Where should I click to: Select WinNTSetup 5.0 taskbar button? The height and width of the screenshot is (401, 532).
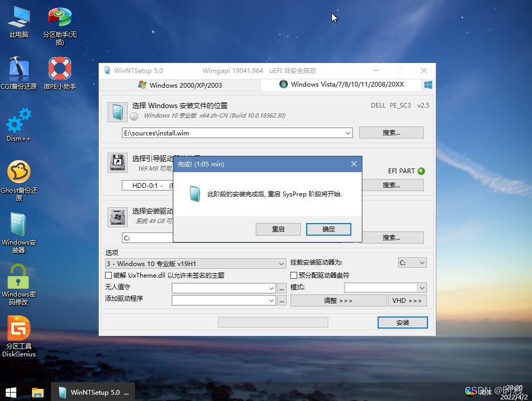[93, 392]
